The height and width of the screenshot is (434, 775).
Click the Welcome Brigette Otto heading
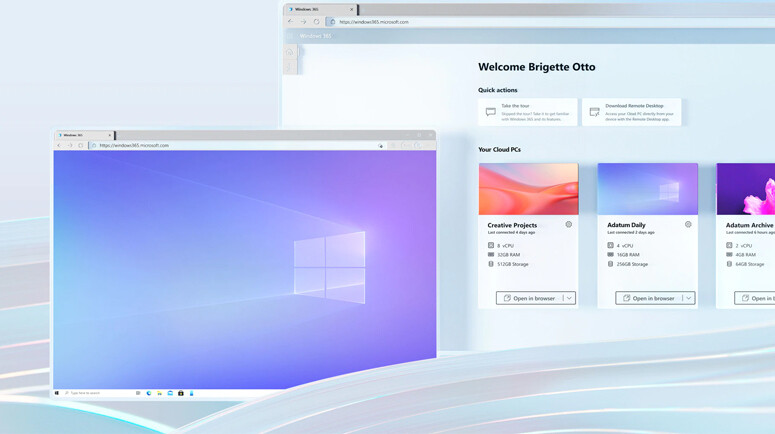coord(537,67)
